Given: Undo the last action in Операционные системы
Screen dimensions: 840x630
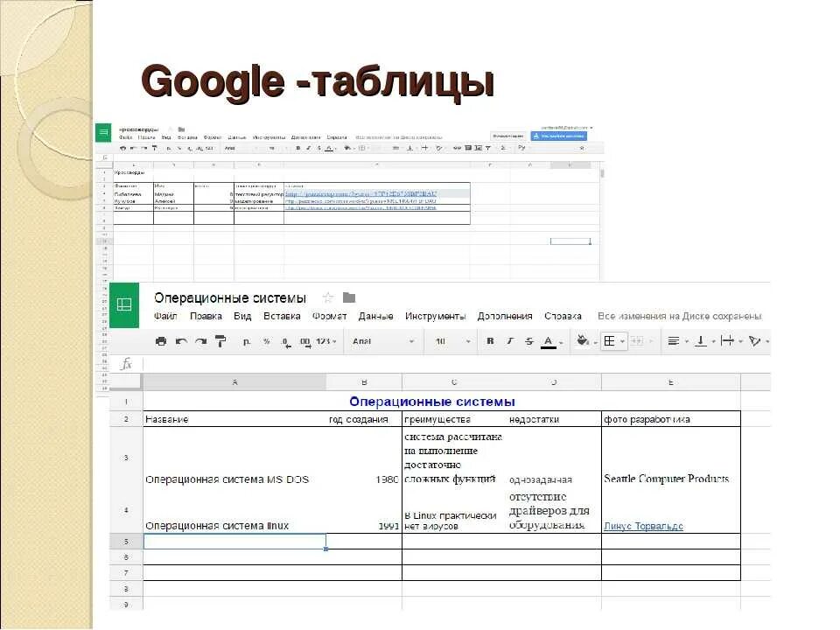Looking at the screenshot, I should pos(181,341).
